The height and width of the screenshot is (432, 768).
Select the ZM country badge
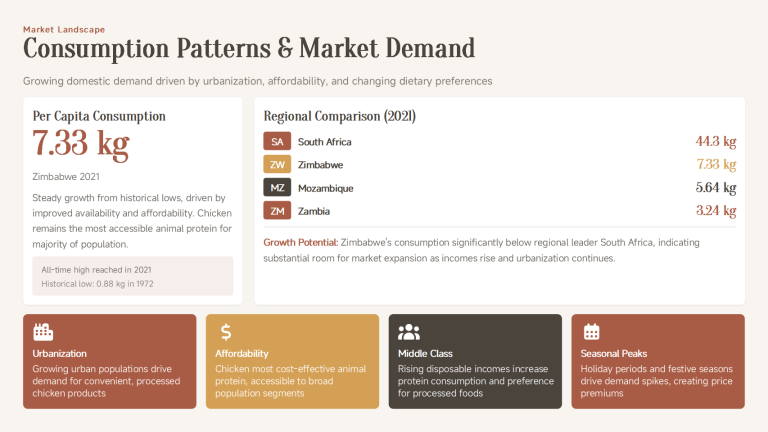277,211
